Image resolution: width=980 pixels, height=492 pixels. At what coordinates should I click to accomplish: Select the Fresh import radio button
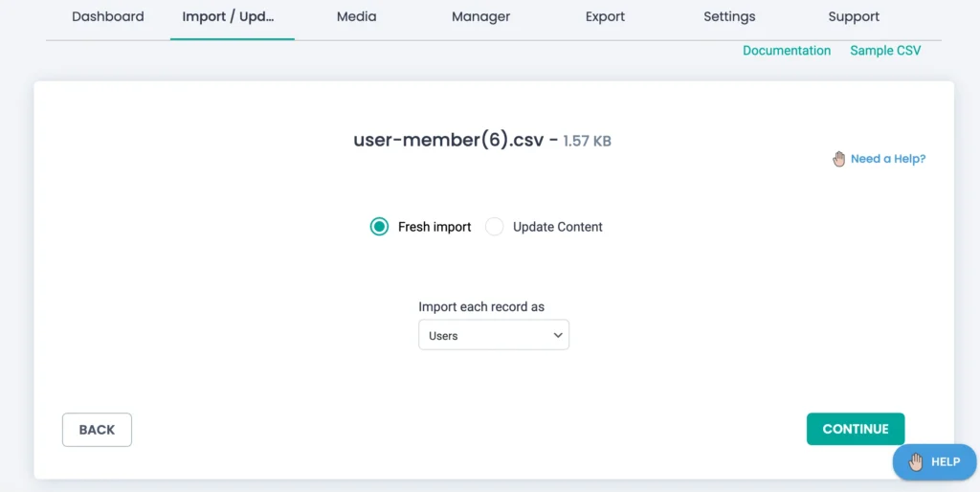pos(380,227)
